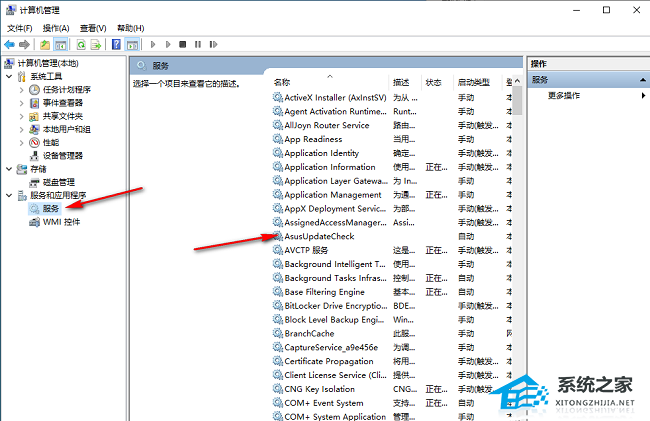This screenshot has width=650, height=421.
Task: Click the Restart service toolbar icon
Action: coord(212,45)
